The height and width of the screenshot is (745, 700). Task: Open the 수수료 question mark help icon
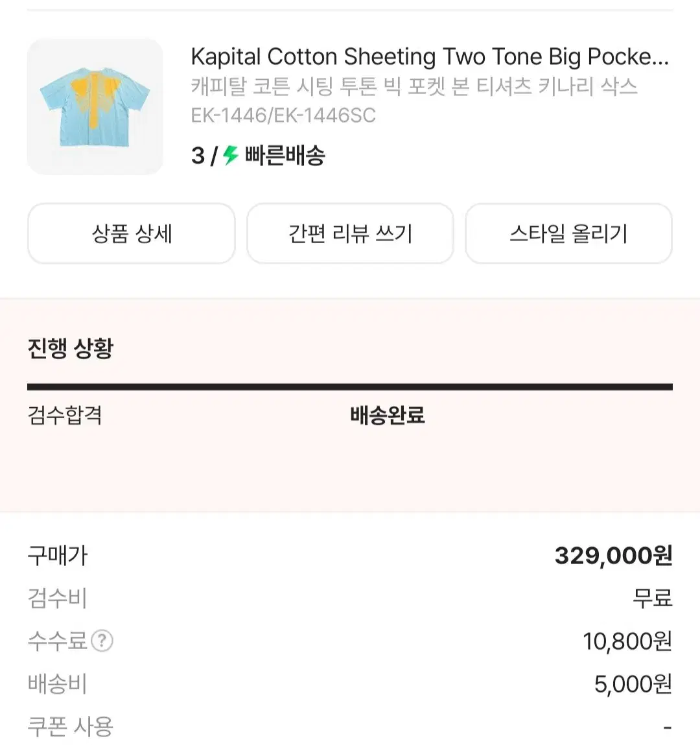(x=102, y=641)
